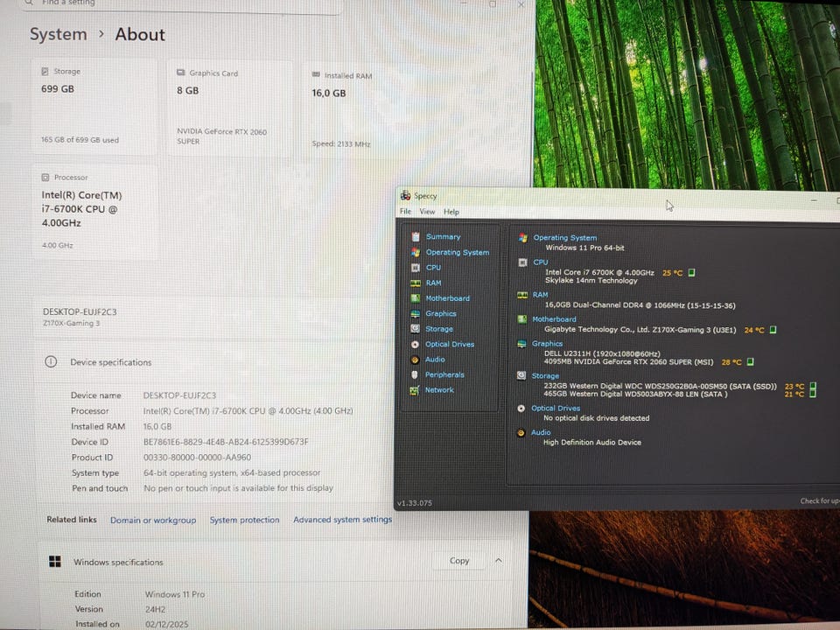Image resolution: width=840 pixels, height=630 pixels.
Task: Open the View menu in Speccy
Action: (427, 212)
